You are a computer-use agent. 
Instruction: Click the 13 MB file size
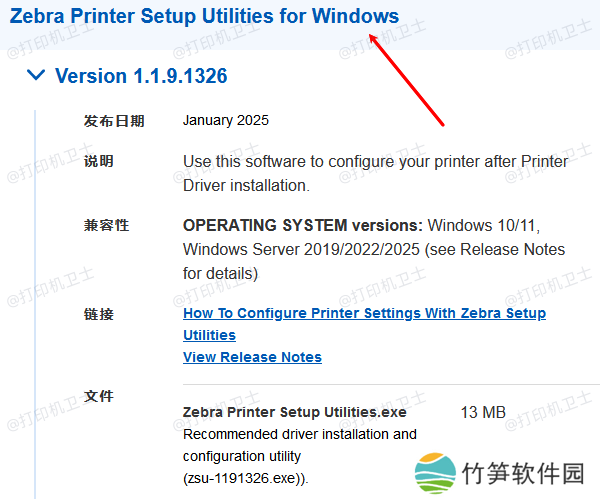(483, 412)
